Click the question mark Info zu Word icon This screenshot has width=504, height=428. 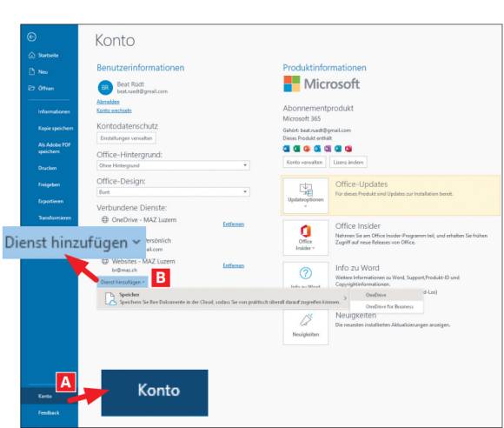pos(305,273)
